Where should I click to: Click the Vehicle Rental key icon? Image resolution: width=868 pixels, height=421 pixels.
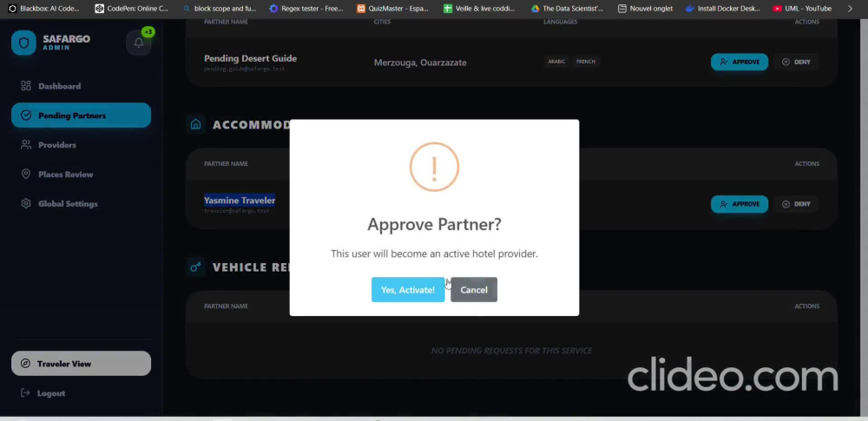point(196,267)
